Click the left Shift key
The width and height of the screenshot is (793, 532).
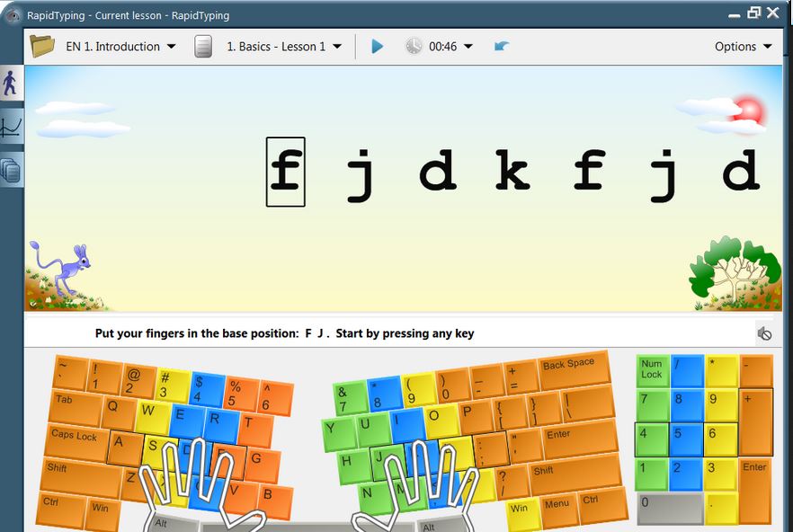click(x=84, y=477)
